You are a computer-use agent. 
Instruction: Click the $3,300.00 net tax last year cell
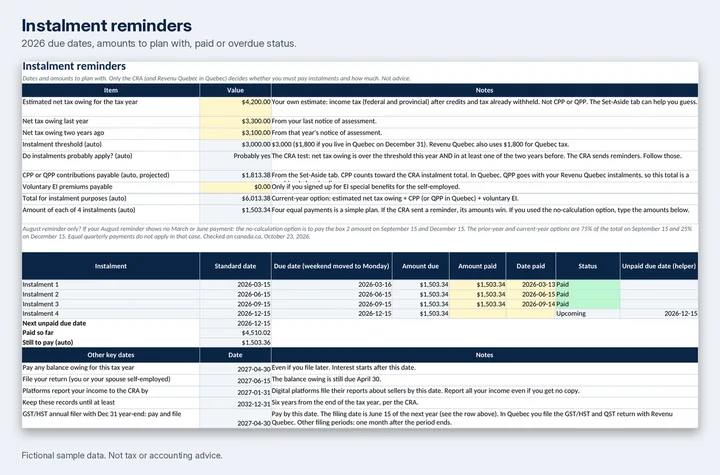pyautogui.click(x=236, y=122)
